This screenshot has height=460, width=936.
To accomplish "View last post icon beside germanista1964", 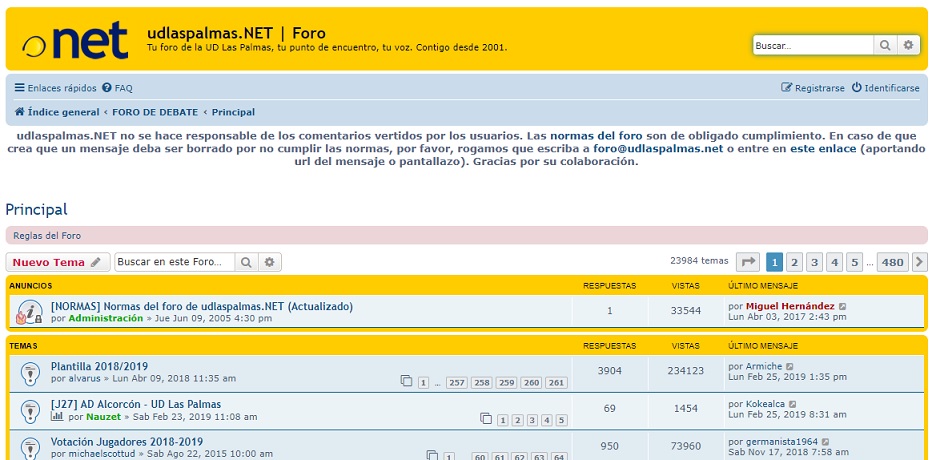I will [826, 443].
